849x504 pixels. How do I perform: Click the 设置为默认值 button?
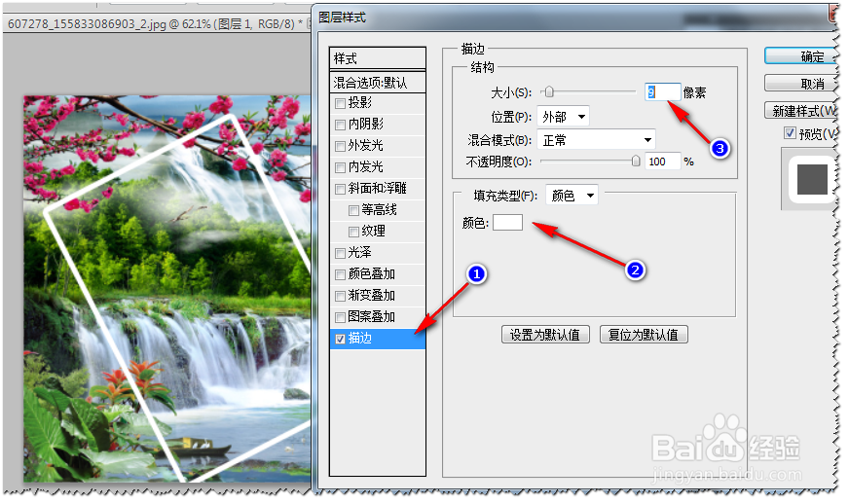[545, 335]
